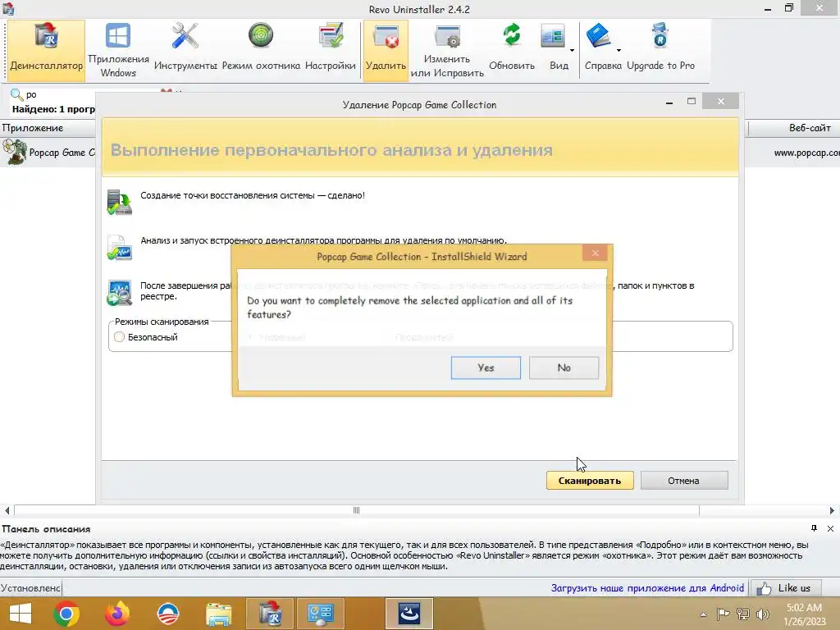Screen dimensions: 840x630
Task: Switch to Revo Uninstaller taskbar icon
Action: coord(270,614)
